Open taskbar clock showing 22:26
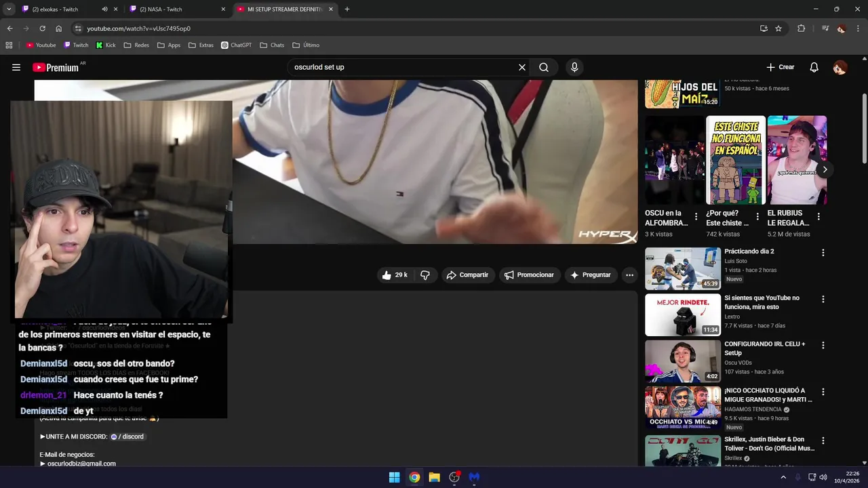 coord(847,477)
